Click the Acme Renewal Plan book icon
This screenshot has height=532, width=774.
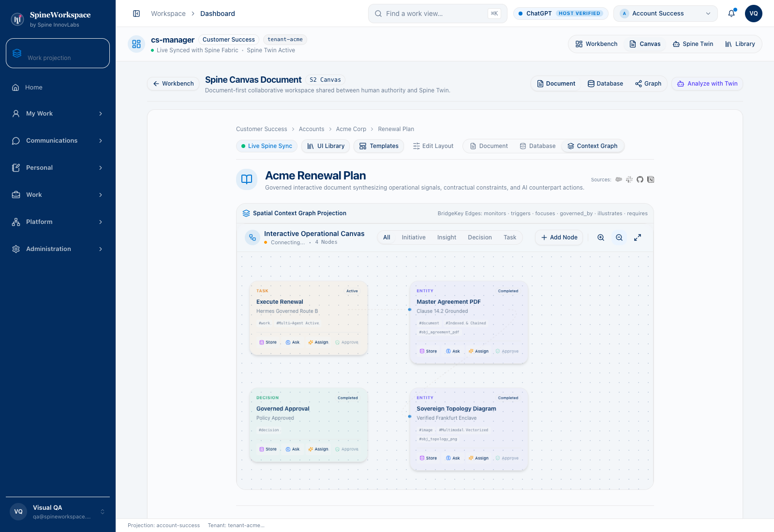(247, 179)
